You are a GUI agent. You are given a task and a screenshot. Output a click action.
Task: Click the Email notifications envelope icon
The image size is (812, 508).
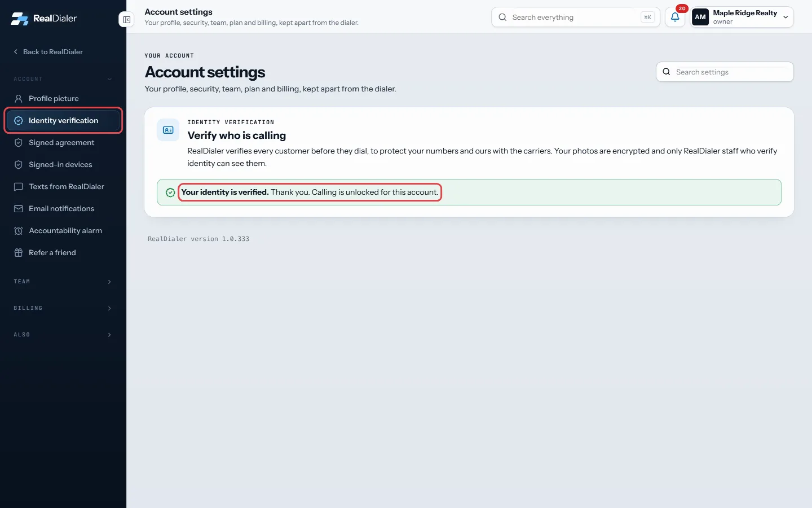pyautogui.click(x=19, y=208)
